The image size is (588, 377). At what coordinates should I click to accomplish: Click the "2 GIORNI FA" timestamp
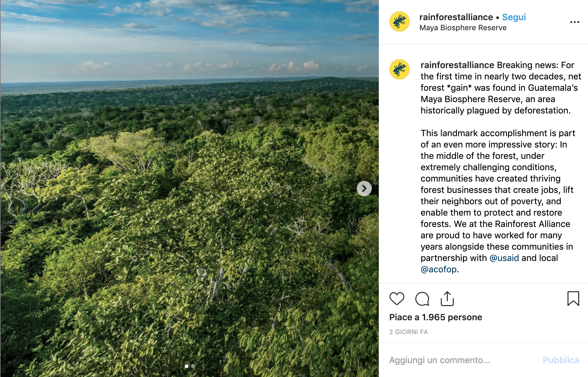pyautogui.click(x=408, y=332)
